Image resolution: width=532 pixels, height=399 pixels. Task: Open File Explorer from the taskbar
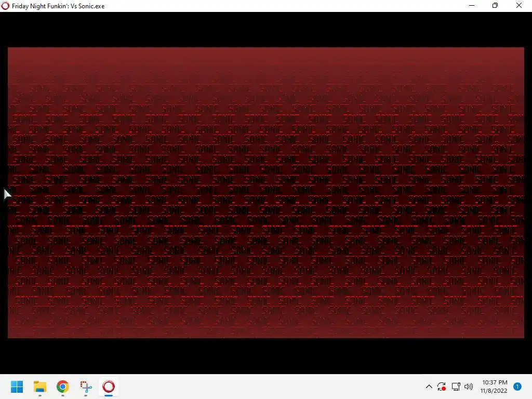click(x=39, y=387)
